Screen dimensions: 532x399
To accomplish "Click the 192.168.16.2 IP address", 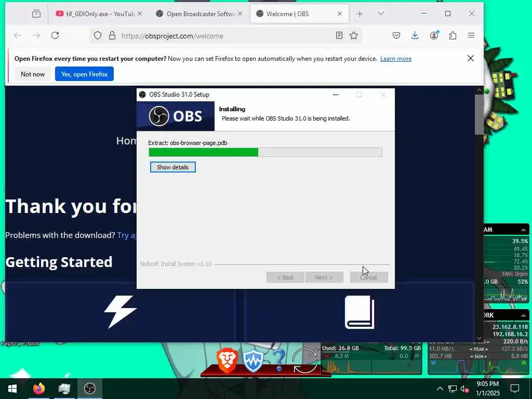I will pos(510,334).
